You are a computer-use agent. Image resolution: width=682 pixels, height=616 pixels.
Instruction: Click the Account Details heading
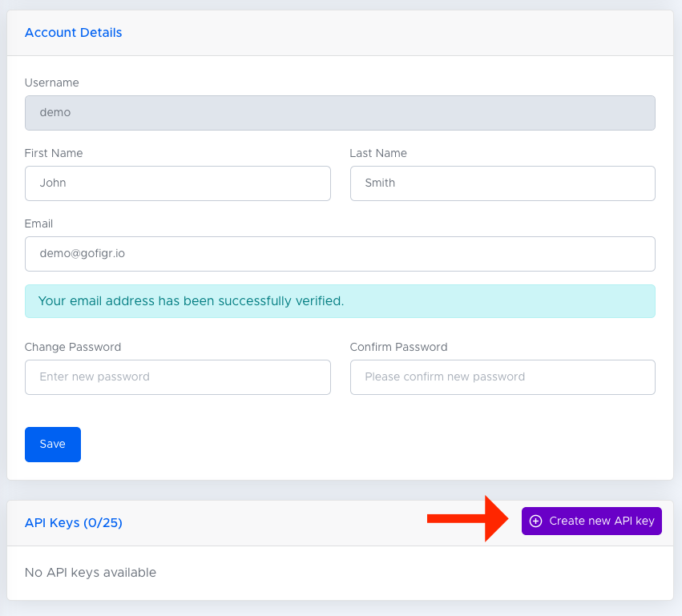pyautogui.click(x=73, y=33)
